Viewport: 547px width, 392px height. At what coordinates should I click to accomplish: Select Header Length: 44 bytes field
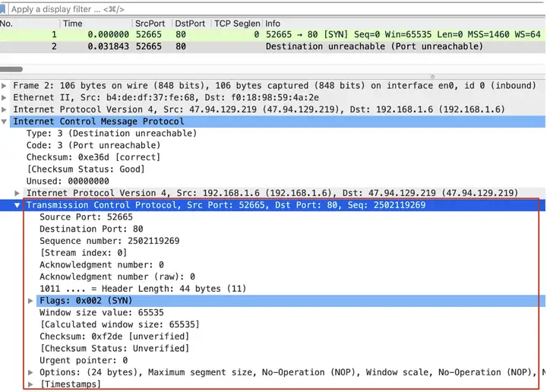pos(143,289)
